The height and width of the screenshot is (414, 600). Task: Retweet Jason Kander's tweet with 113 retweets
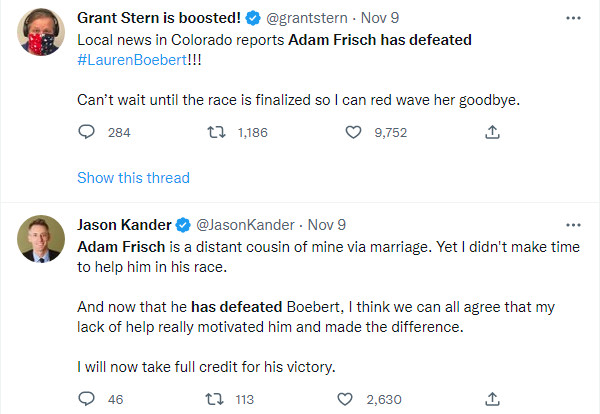click(x=214, y=399)
